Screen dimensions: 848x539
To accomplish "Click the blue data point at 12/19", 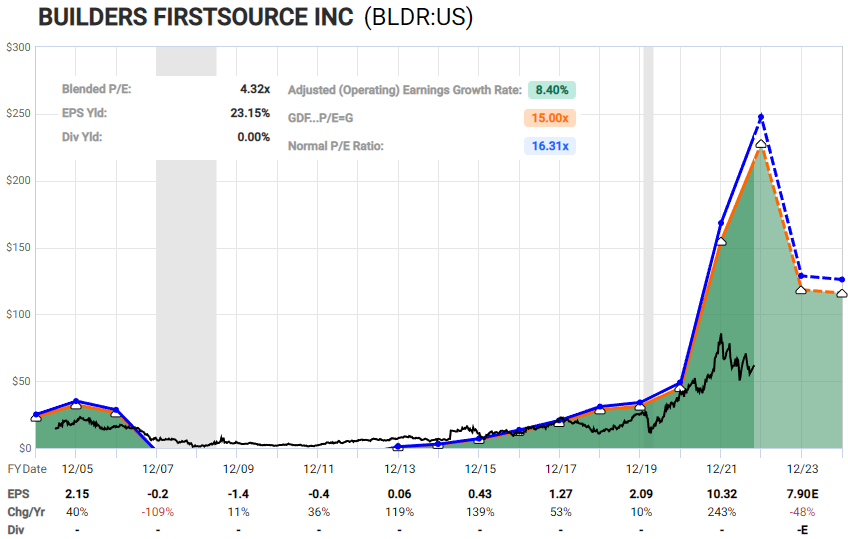I will click(640, 403).
